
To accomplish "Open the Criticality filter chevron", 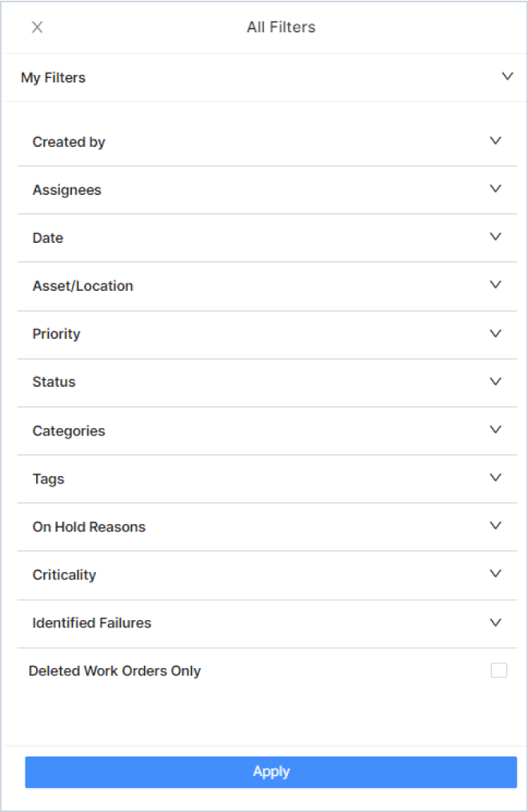I will coord(495,574).
